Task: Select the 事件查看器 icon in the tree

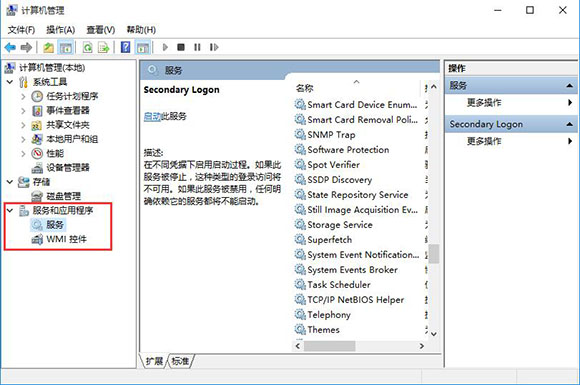Action: (x=37, y=111)
